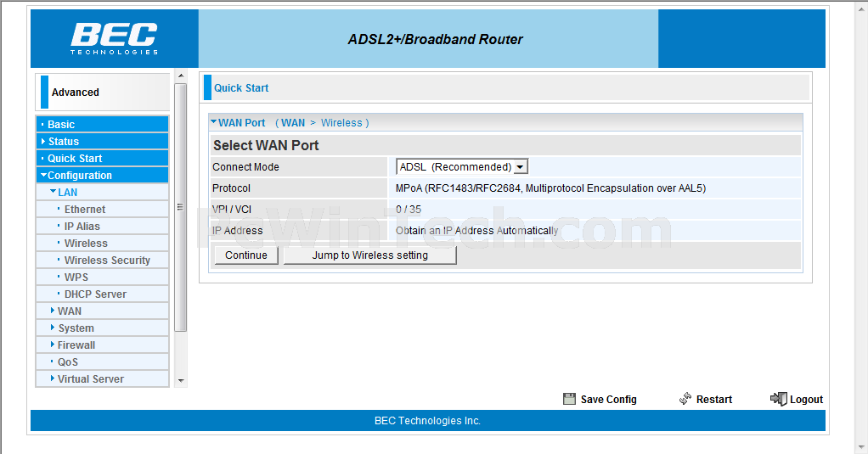Click the Restart arrows icon
Viewport: 868px width, 454px height.
(x=685, y=399)
